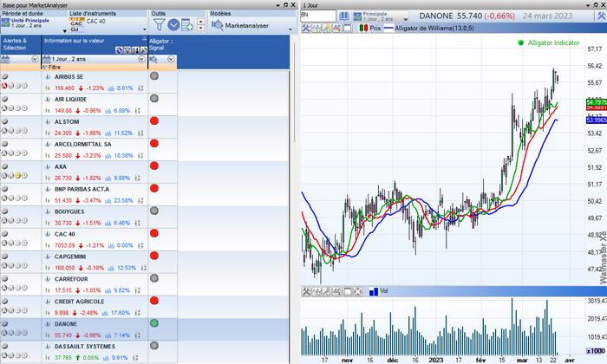The height and width of the screenshot is (364, 607).
Task: Step up the Outils spinner arrow
Action: click(201, 22)
